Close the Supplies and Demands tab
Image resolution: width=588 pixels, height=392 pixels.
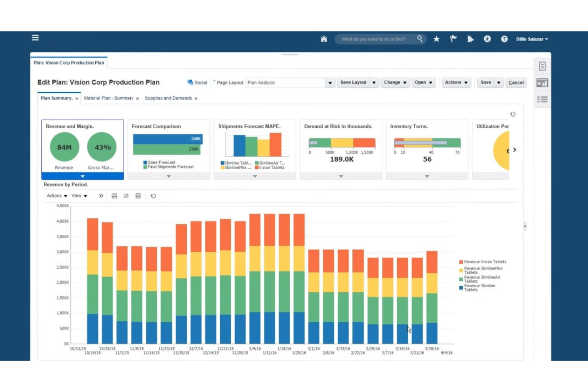196,98
